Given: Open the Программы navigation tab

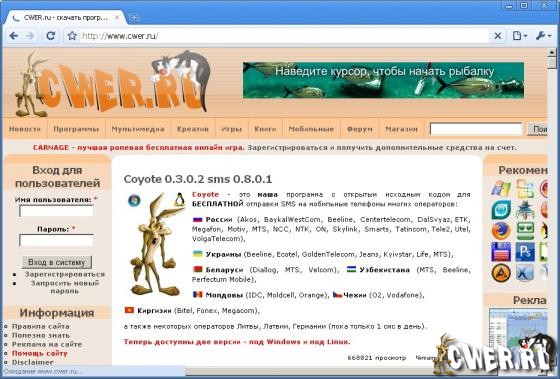Looking at the screenshot, I should [76, 129].
